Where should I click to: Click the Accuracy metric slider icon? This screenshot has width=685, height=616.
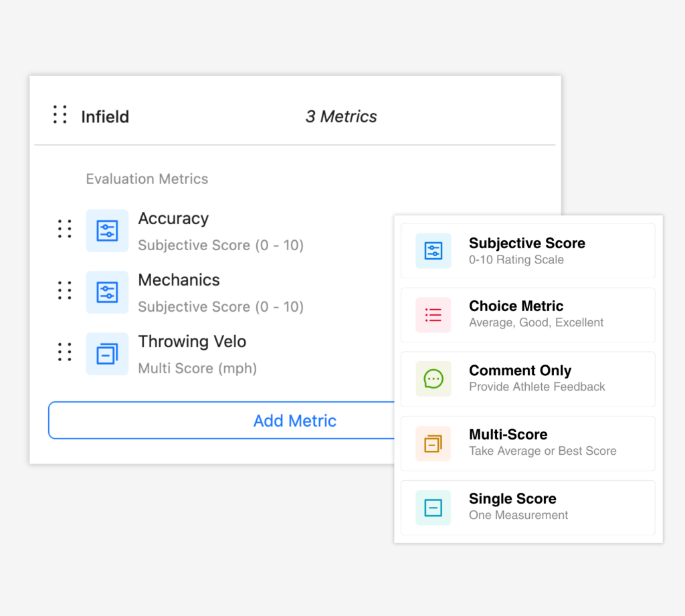(x=107, y=231)
